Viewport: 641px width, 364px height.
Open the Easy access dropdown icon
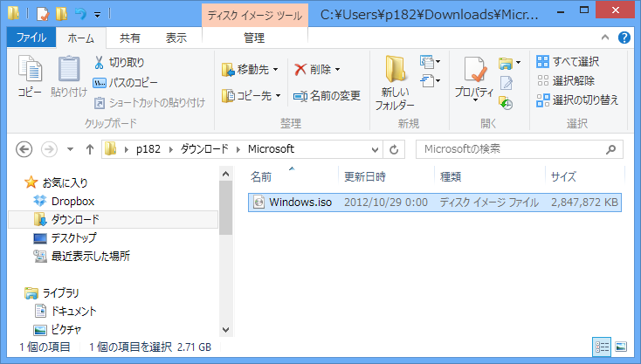pos(430,80)
